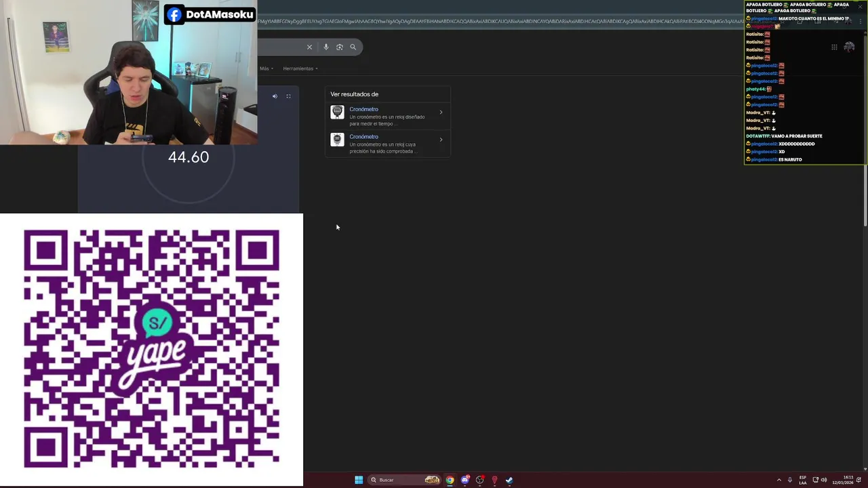Open the notification center icon
The image size is (868, 488).
tap(859, 480)
